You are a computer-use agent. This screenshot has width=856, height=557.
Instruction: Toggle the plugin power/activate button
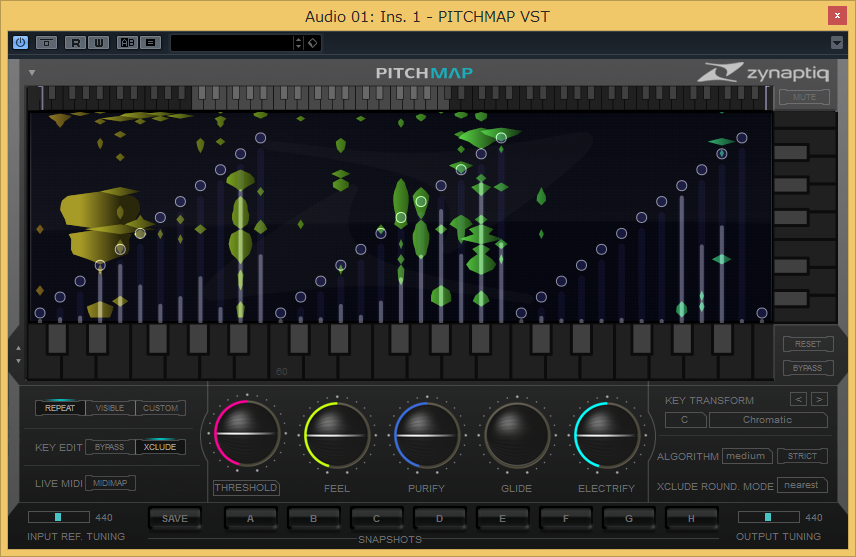[20, 43]
